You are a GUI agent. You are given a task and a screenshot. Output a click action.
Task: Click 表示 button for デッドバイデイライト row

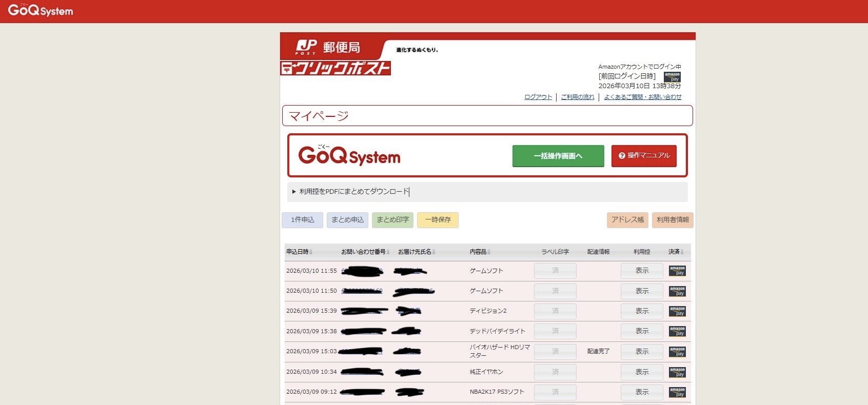click(x=642, y=331)
